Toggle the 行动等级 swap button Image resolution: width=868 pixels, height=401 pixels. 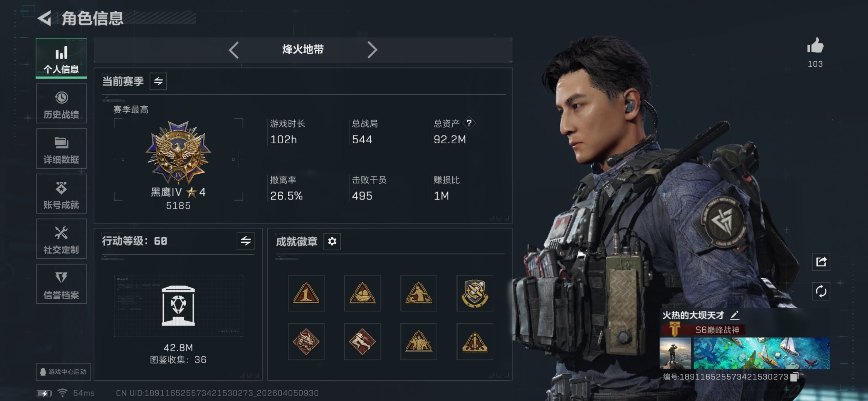click(x=245, y=241)
